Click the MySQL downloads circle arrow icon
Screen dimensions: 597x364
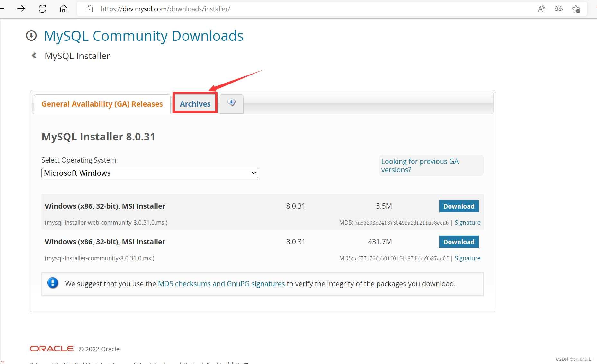pyautogui.click(x=31, y=36)
